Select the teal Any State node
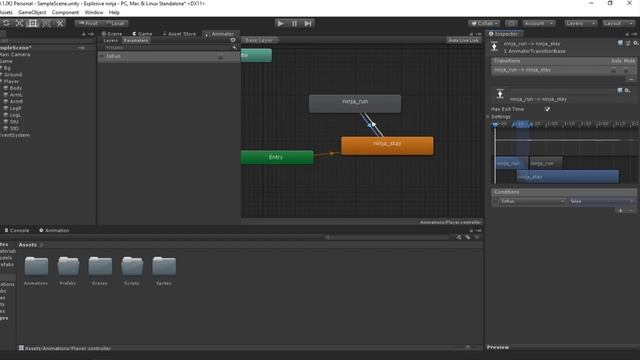640x360 pixels. pos(256,55)
